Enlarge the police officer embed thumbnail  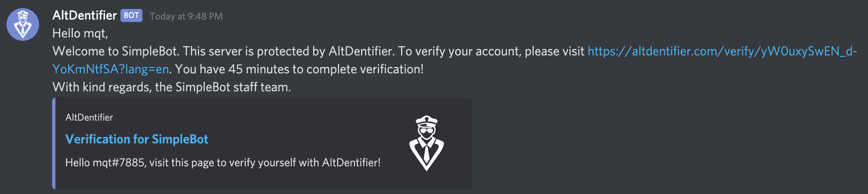click(427, 143)
